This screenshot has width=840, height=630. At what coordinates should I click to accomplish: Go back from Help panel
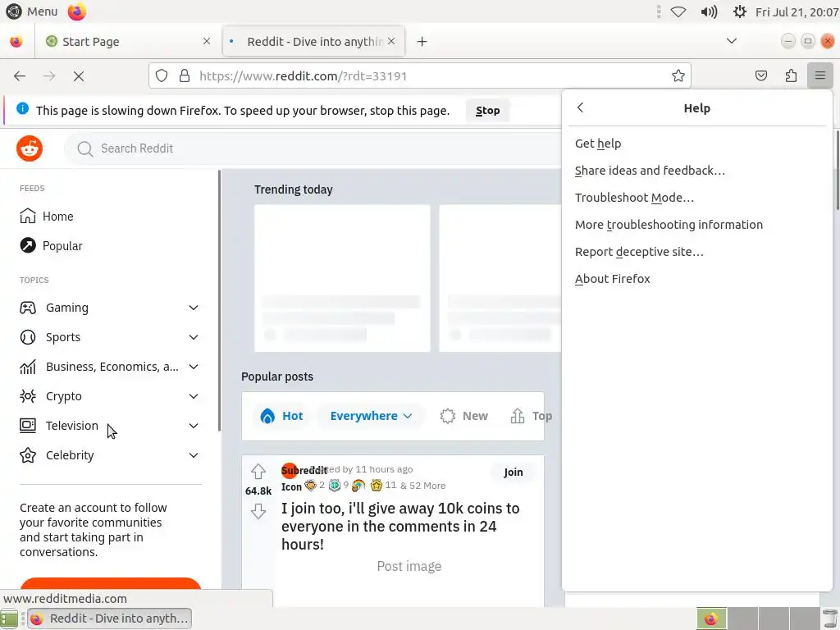pyautogui.click(x=580, y=107)
